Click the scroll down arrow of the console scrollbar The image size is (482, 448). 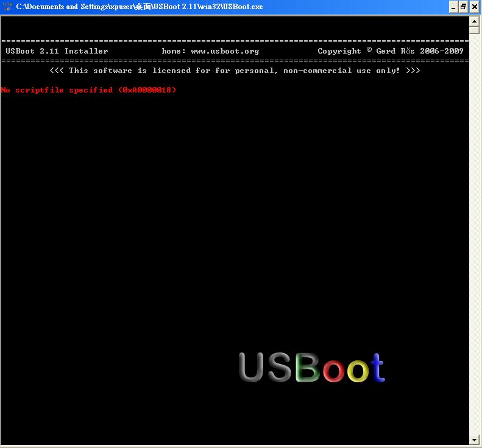[474, 439]
